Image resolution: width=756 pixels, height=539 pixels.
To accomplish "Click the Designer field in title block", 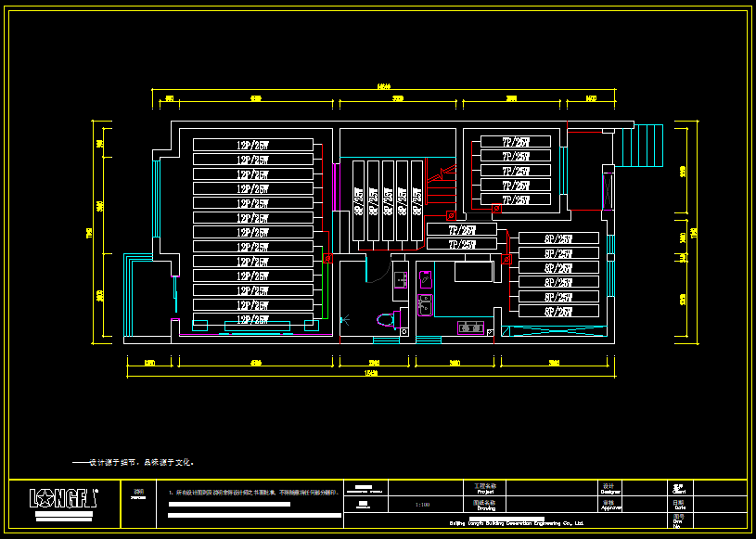I will pos(610,488).
